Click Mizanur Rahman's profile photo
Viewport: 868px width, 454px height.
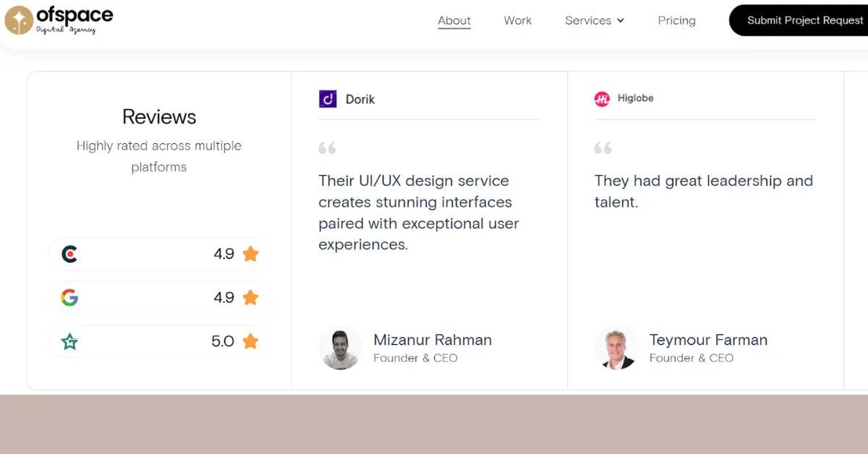340,348
